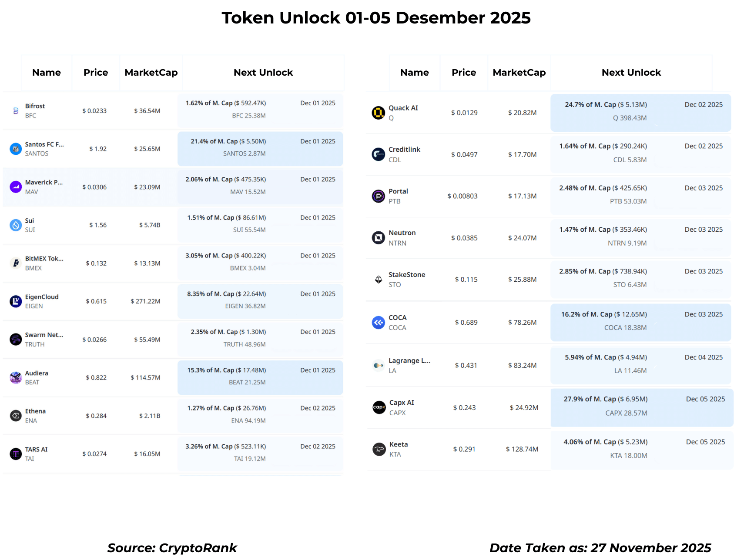This screenshot has width=744, height=560.
Task: Click the right table's MarketCap column header
Action: coord(519,73)
